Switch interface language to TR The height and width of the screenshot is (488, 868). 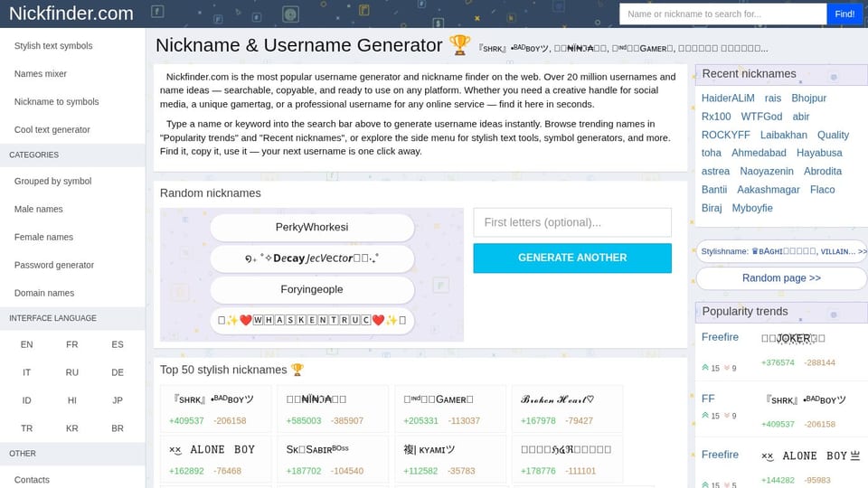point(26,428)
